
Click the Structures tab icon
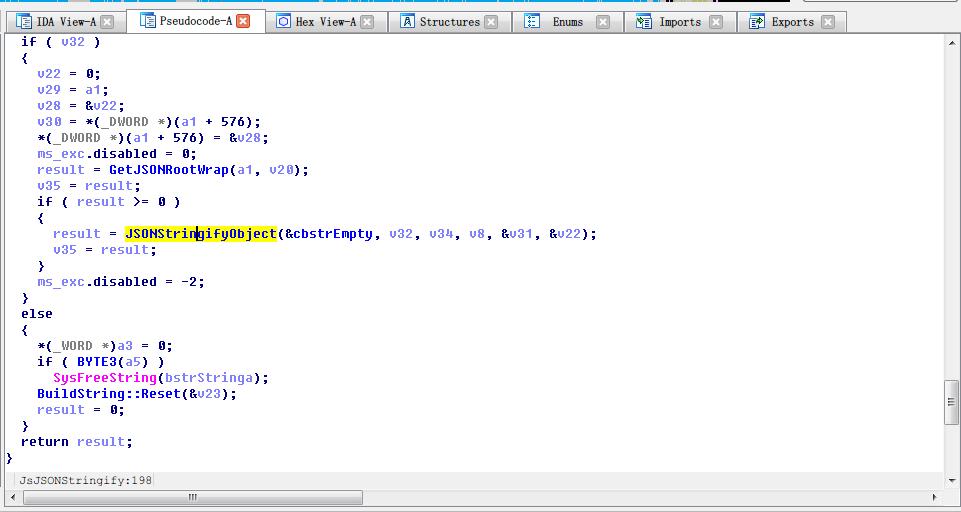tap(408, 21)
